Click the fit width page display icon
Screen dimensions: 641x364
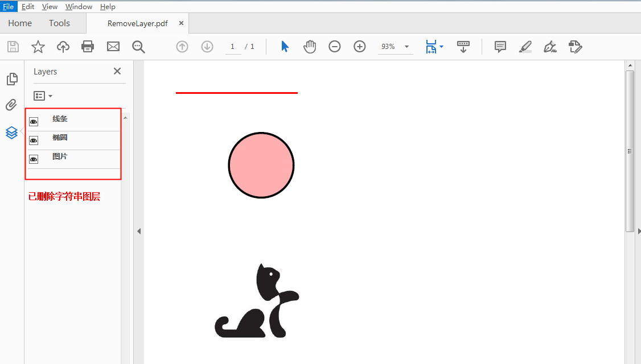(431, 47)
